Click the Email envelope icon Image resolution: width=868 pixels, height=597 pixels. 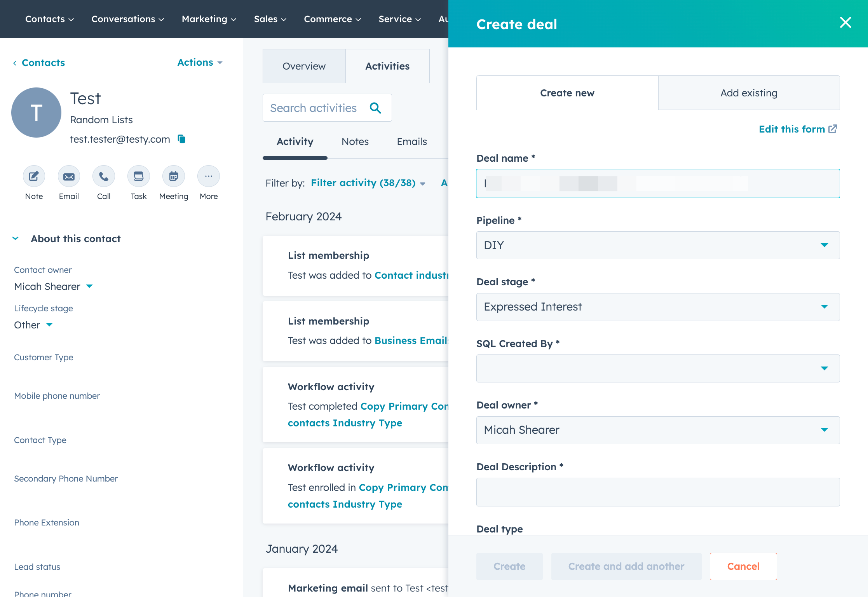(69, 177)
